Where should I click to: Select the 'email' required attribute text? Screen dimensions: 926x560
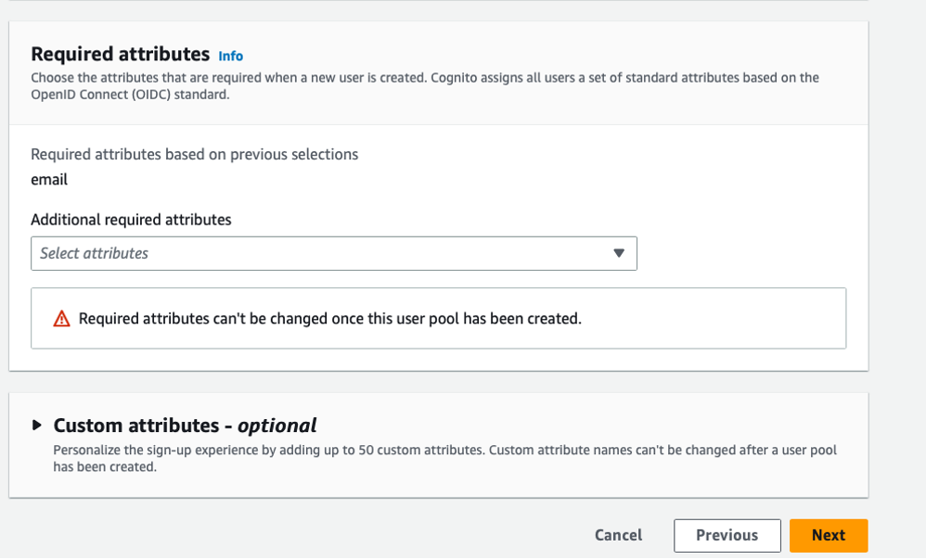[x=49, y=179]
